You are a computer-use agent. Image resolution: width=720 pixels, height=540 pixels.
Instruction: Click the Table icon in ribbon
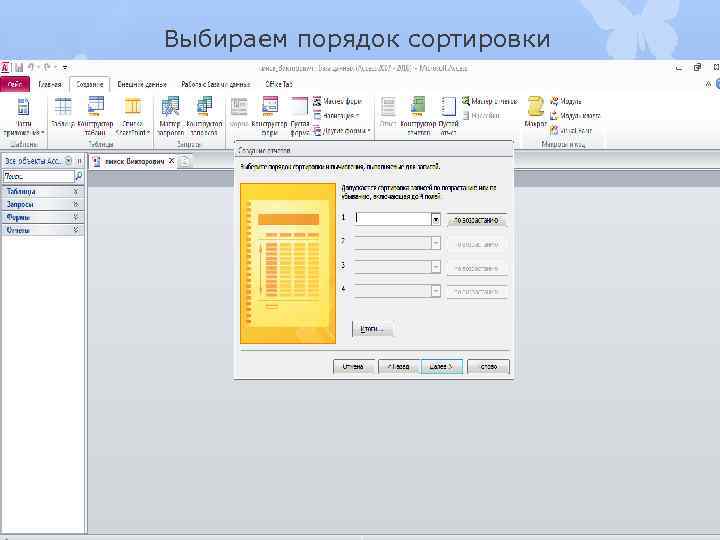coord(63,107)
